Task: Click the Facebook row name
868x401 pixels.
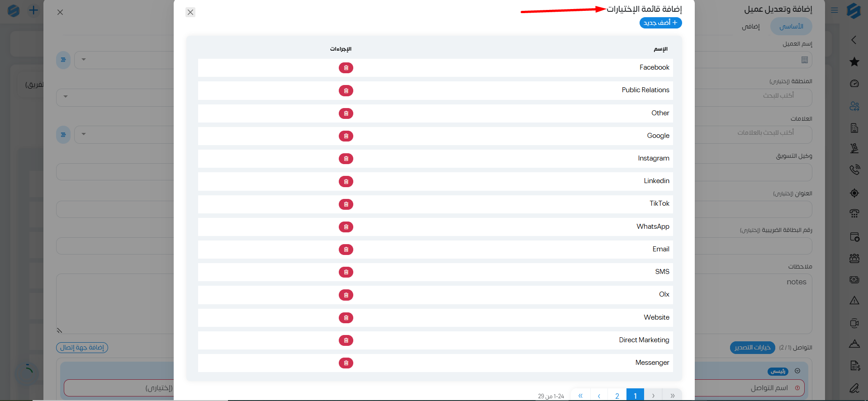Action: pyautogui.click(x=654, y=67)
